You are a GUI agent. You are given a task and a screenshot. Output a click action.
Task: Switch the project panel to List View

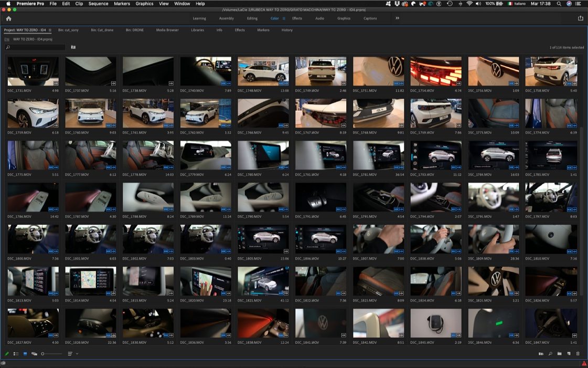click(x=16, y=354)
